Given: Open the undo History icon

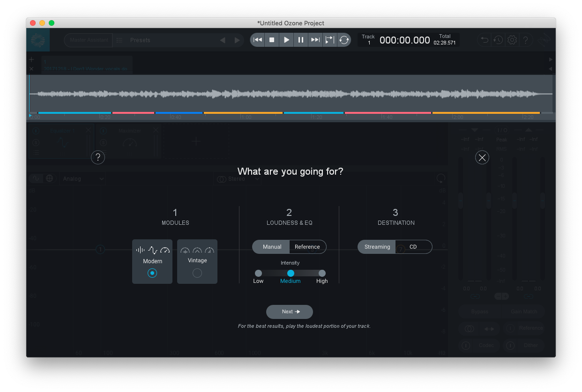Looking at the screenshot, I should click(498, 40).
